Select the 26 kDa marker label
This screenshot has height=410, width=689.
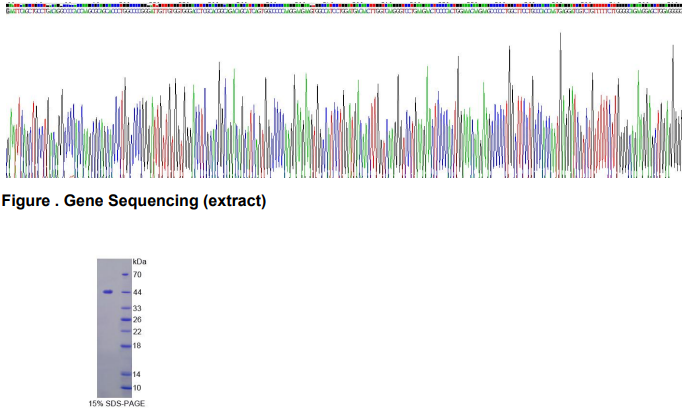click(x=137, y=319)
